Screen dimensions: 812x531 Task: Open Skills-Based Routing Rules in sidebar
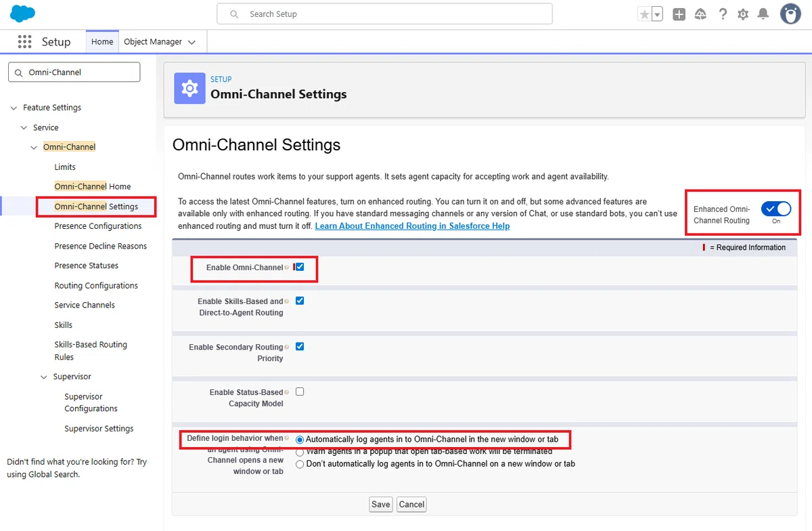(91, 351)
